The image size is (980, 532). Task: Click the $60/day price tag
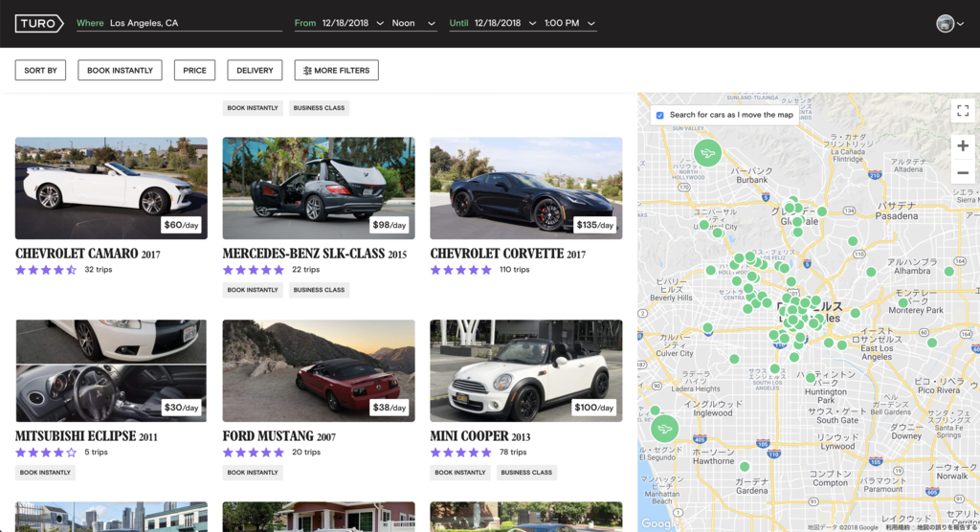pos(181,225)
